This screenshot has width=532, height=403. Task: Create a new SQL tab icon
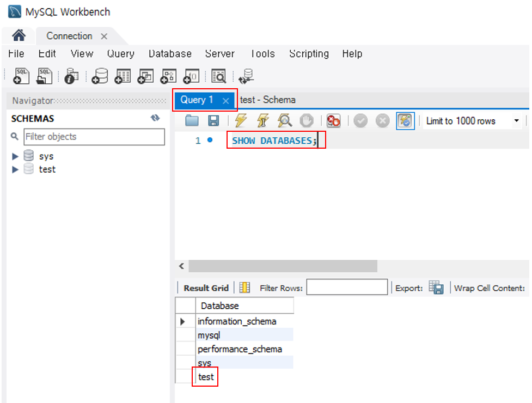(x=21, y=76)
